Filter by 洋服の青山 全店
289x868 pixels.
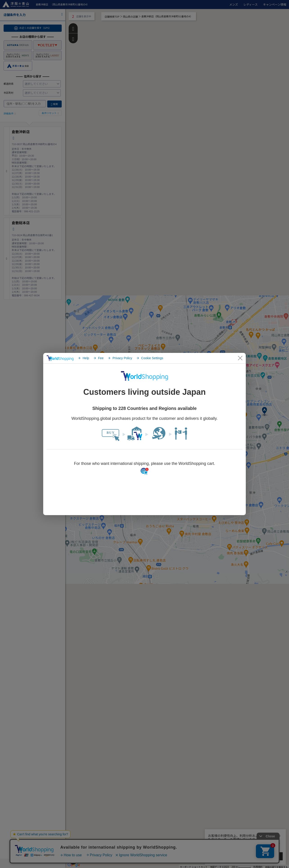coord(18,66)
